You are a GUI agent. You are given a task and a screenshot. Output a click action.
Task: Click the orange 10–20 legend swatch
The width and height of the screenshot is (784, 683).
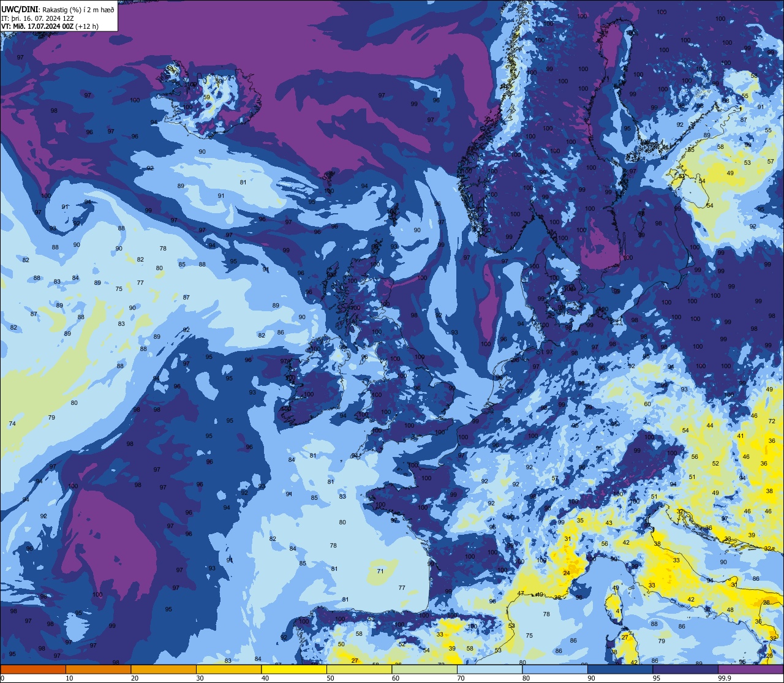tap(98, 669)
